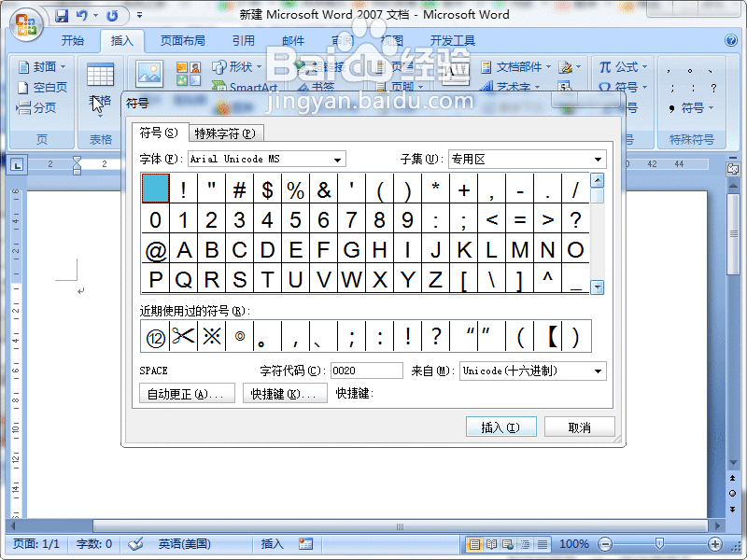Click the zoom slider handle
This screenshot has height=560, width=747.
(659, 543)
